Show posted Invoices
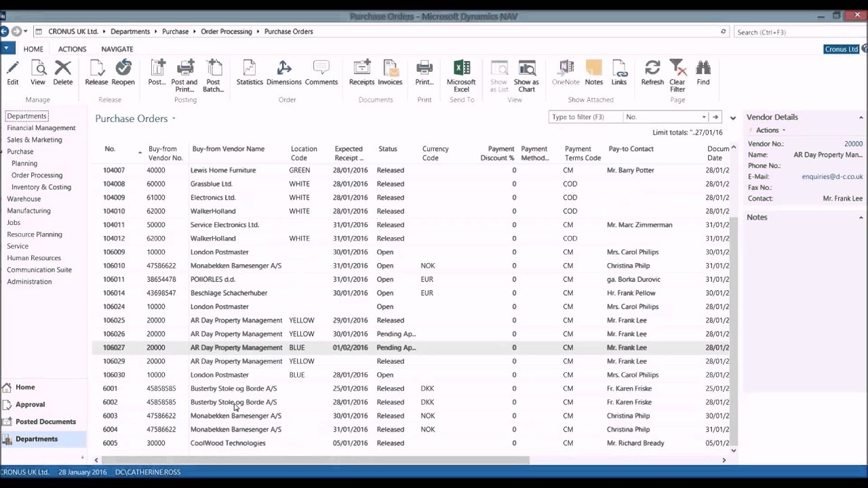 click(390, 73)
